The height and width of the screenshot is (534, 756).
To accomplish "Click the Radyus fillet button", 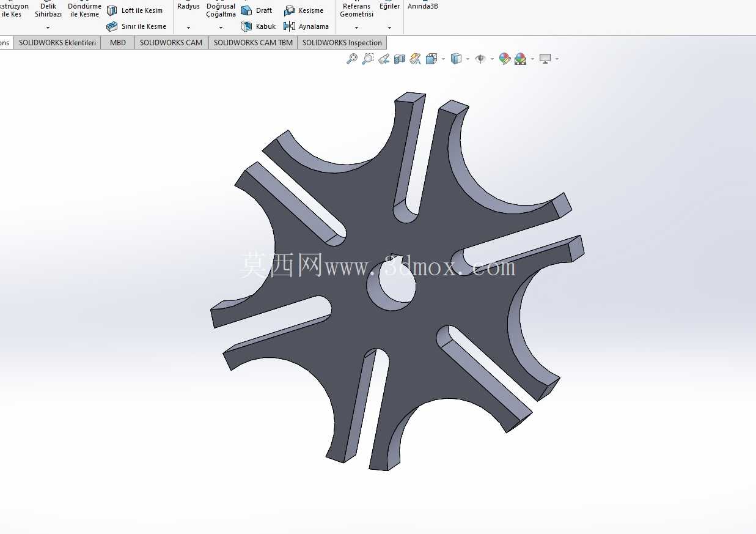I will click(188, 7).
